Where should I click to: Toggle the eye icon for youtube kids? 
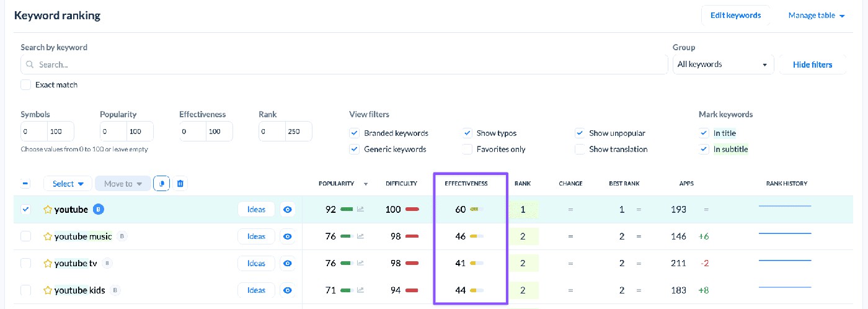[287, 290]
